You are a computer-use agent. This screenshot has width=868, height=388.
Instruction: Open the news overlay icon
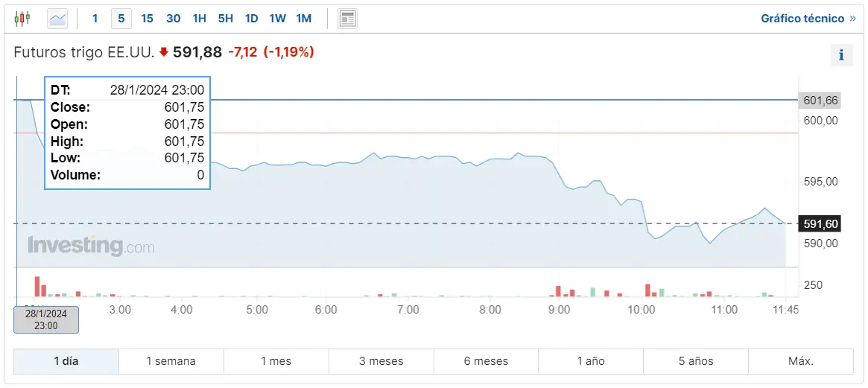pyautogui.click(x=347, y=19)
